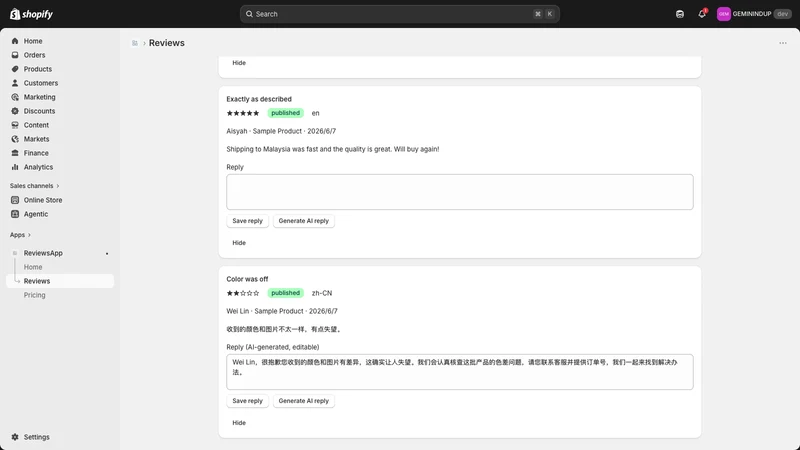Click the 'Color was off' title

point(247,279)
